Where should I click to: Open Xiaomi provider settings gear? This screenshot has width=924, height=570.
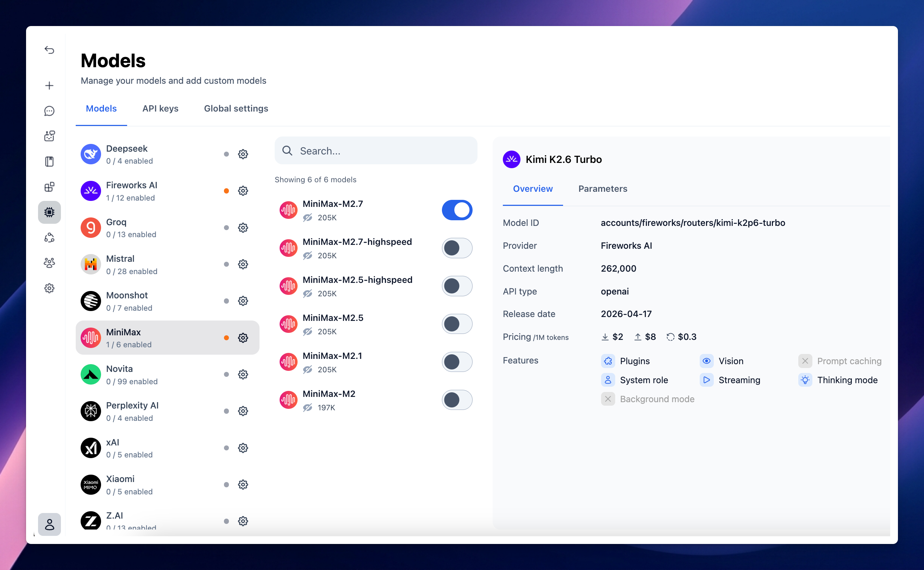click(243, 484)
